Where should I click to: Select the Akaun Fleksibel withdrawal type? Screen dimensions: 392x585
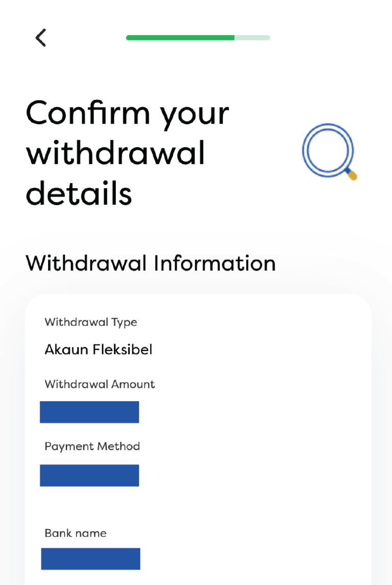(98, 349)
